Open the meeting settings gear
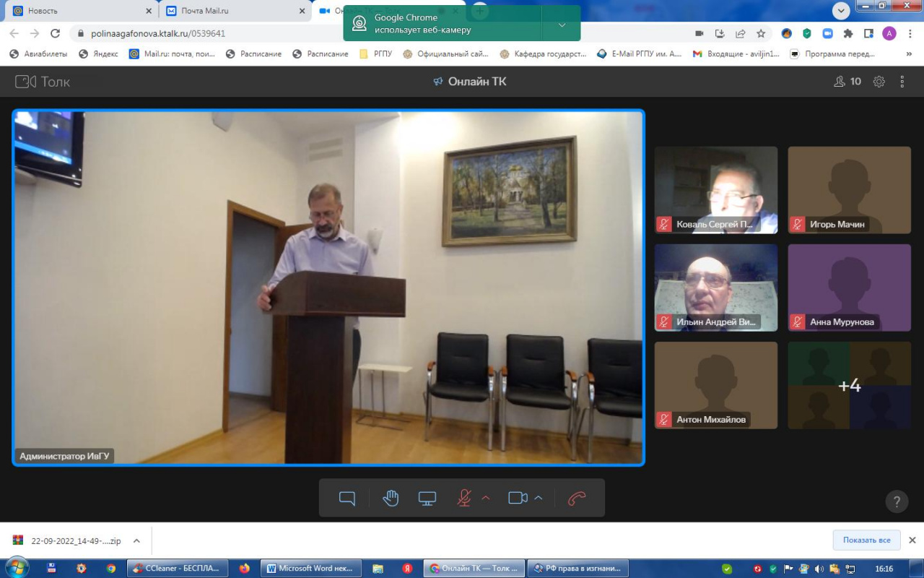924x578 pixels. [x=879, y=82]
